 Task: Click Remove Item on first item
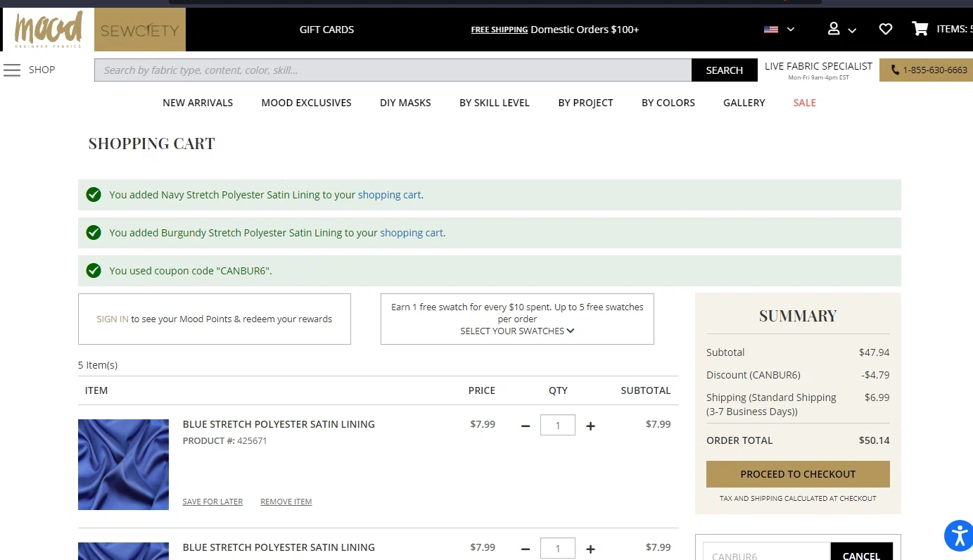tap(286, 502)
